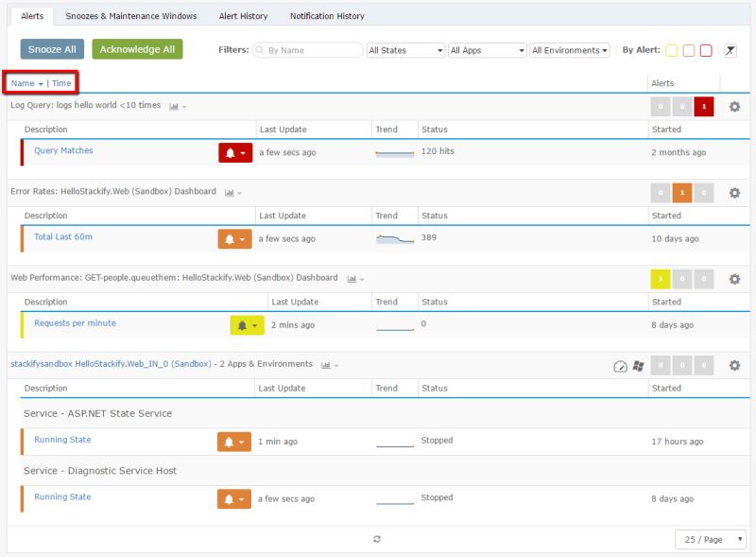Viewport: 756px width, 557px height.
Task: Open the Requests per minute alert
Action: tap(75, 322)
